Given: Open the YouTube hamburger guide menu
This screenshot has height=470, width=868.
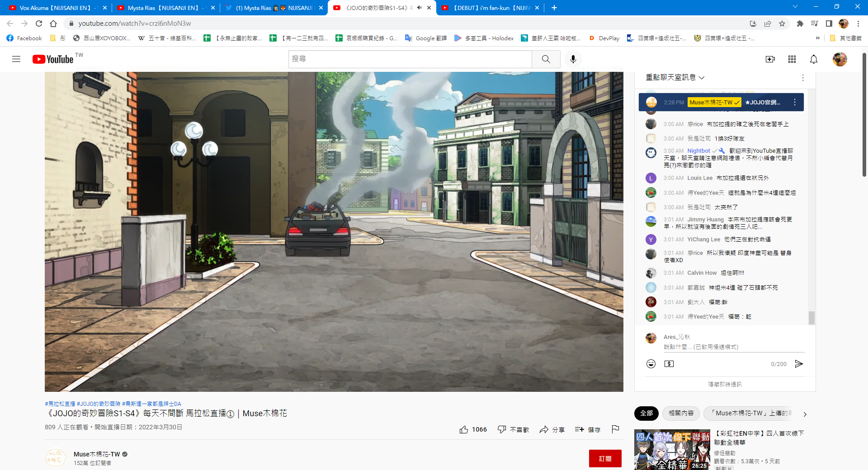Looking at the screenshot, I should point(16,59).
